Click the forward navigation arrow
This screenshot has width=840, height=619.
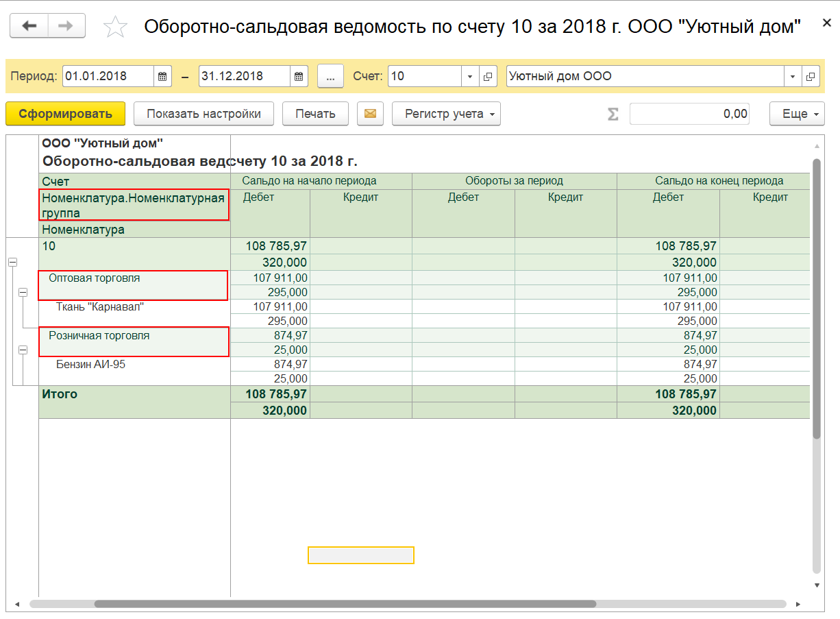(66, 26)
